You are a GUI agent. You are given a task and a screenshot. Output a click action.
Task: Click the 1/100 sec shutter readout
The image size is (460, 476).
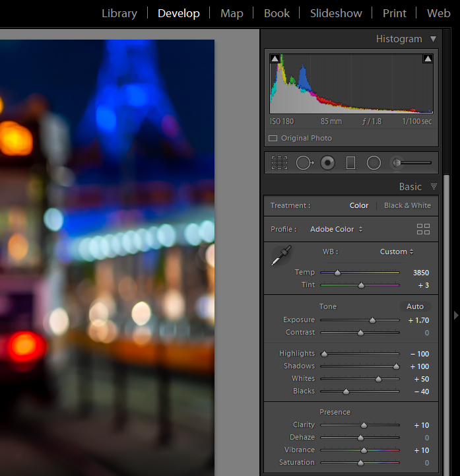[416, 121]
